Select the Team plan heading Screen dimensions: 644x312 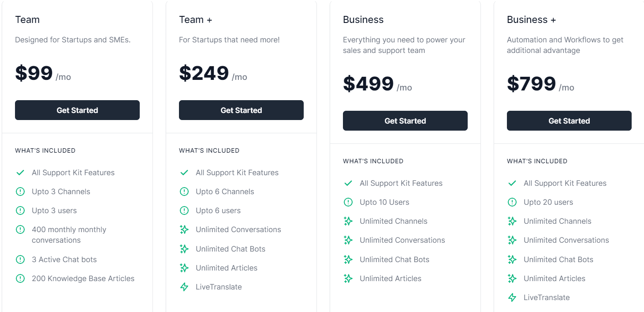pos(27,19)
